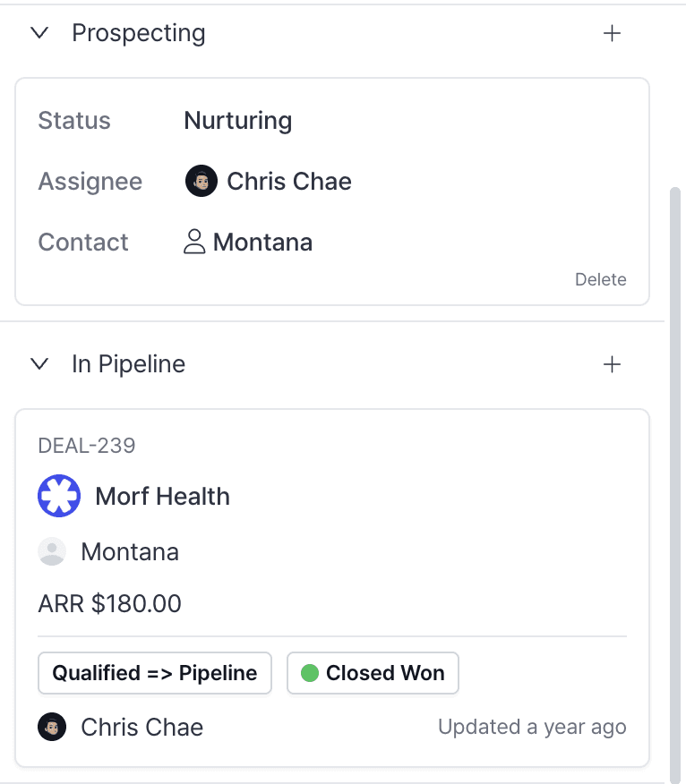The height and width of the screenshot is (784, 686).
Task: Open the Morf Health company name
Action: pos(162,497)
